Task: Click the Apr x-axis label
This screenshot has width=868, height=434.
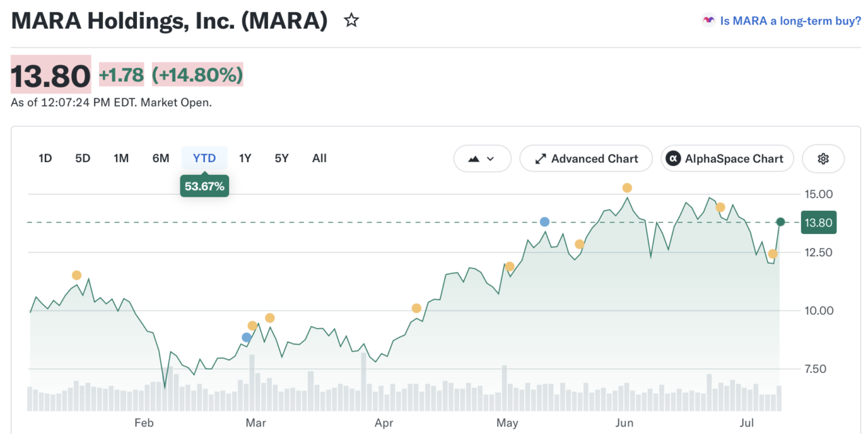Action: (384, 422)
